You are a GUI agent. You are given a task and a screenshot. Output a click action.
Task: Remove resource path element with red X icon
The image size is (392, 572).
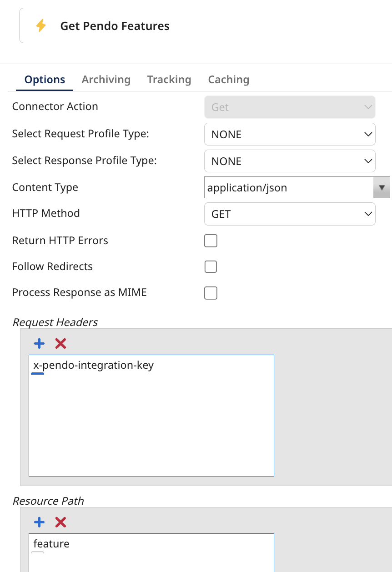pyautogui.click(x=60, y=522)
